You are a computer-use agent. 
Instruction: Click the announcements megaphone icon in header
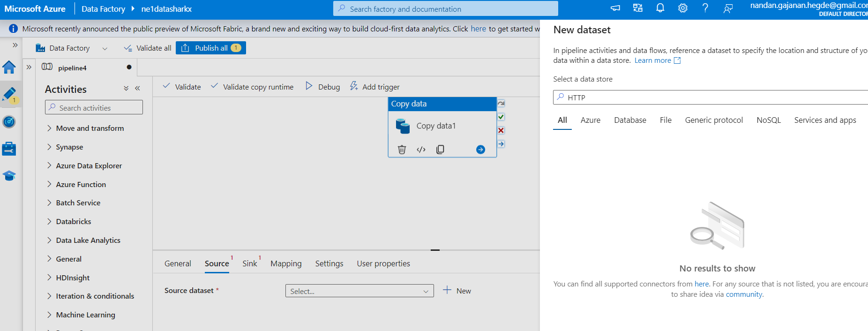(x=615, y=8)
